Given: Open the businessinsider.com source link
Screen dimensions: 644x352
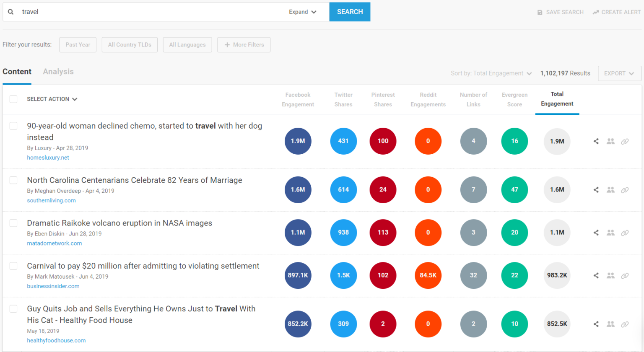Looking at the screenshot, I should coord(53,286).
